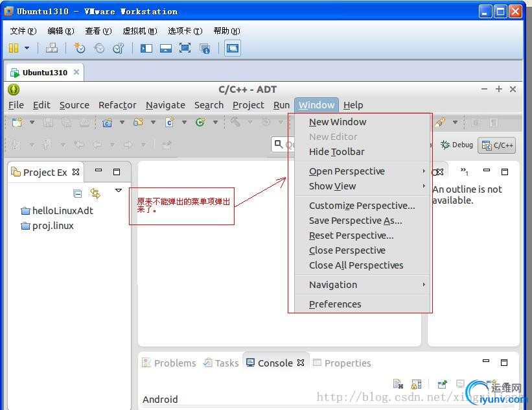Click VMware thumbnail bar icon
Viewport: 532px width, 410px height.
(166, 48)
